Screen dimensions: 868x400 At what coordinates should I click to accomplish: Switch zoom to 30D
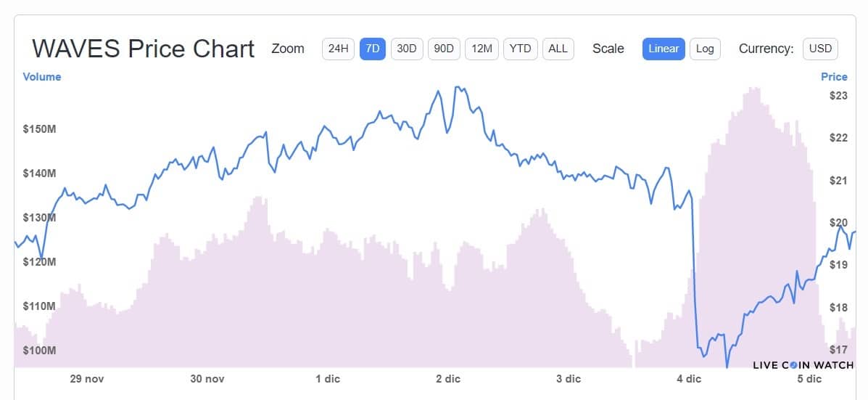406,49
